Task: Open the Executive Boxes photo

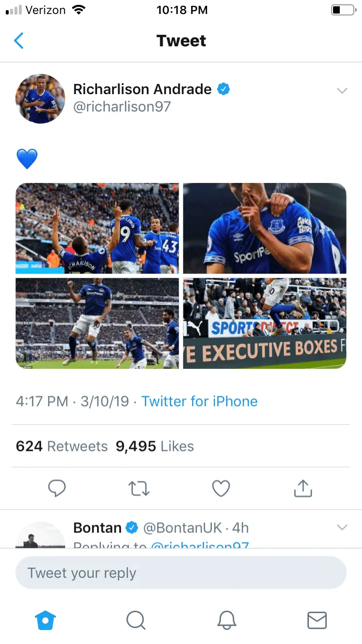Action: pos(265,323)
